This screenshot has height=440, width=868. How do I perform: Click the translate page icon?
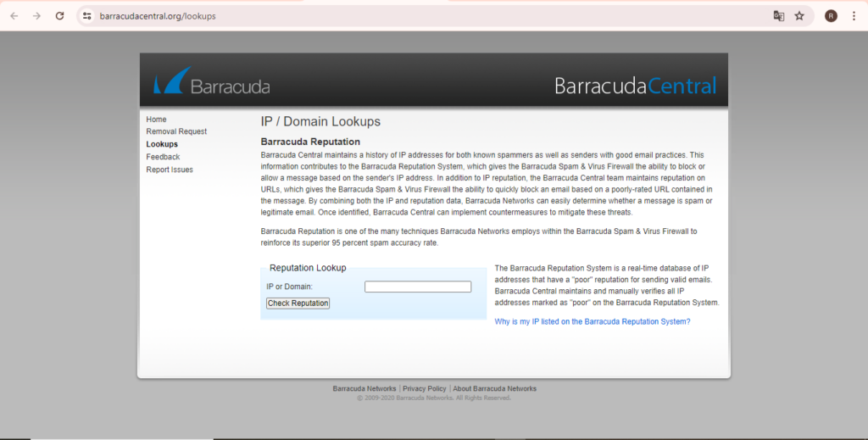[x=778, y=16]
